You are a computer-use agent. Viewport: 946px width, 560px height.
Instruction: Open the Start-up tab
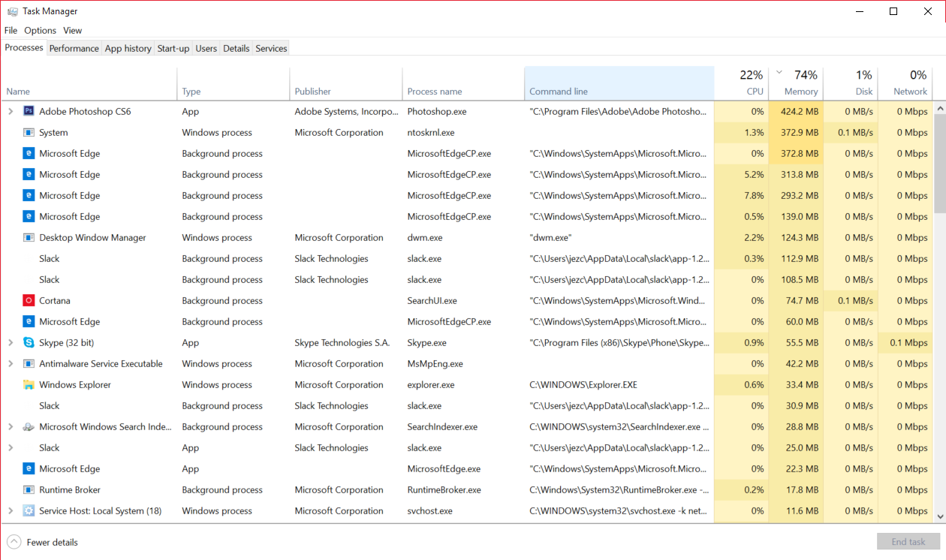click(173, 48)
